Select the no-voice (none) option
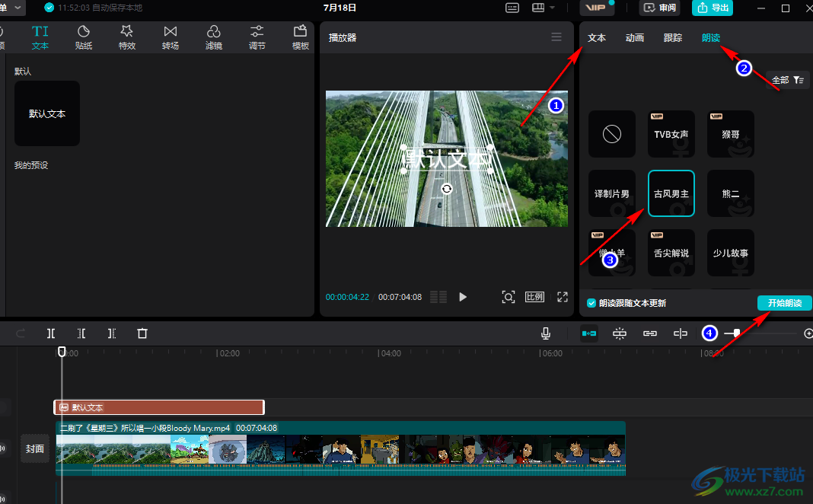This screenshot has width=813, height=504. (612, 134)
